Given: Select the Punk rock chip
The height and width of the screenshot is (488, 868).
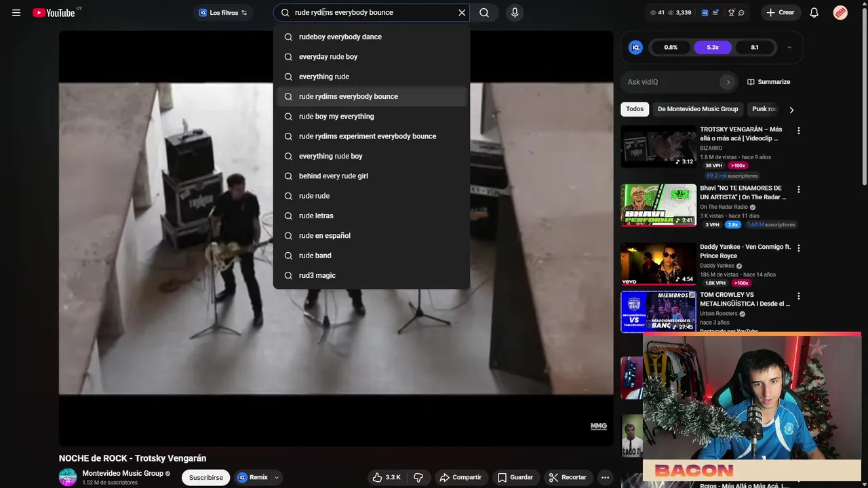Looking at the screenshot, I should (x=764, y=109).
